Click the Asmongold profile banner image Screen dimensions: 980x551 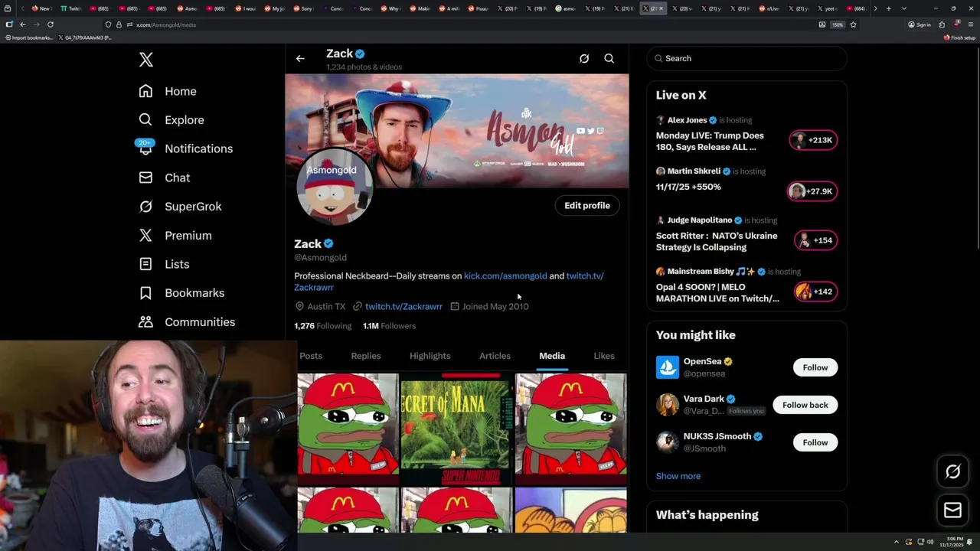[x=457, y=131]
